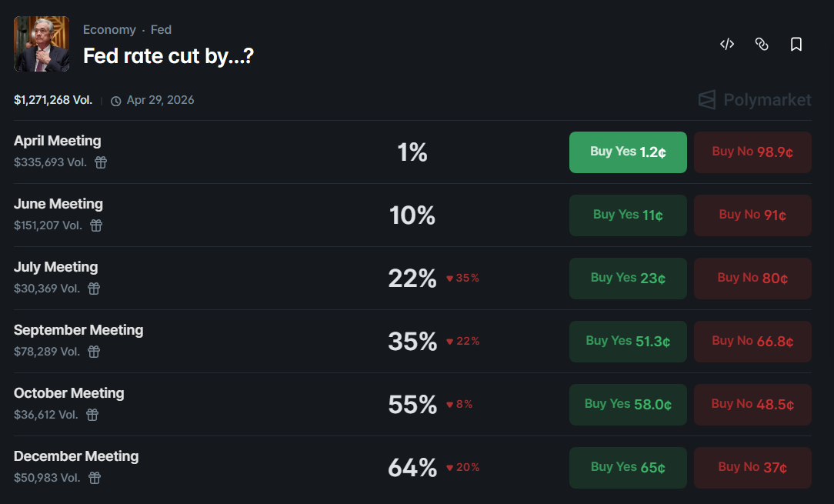Select the gift icon next to July Meeting
Image resolution: width=834 pixels, height=504 pixels.
tap(93, 289)
